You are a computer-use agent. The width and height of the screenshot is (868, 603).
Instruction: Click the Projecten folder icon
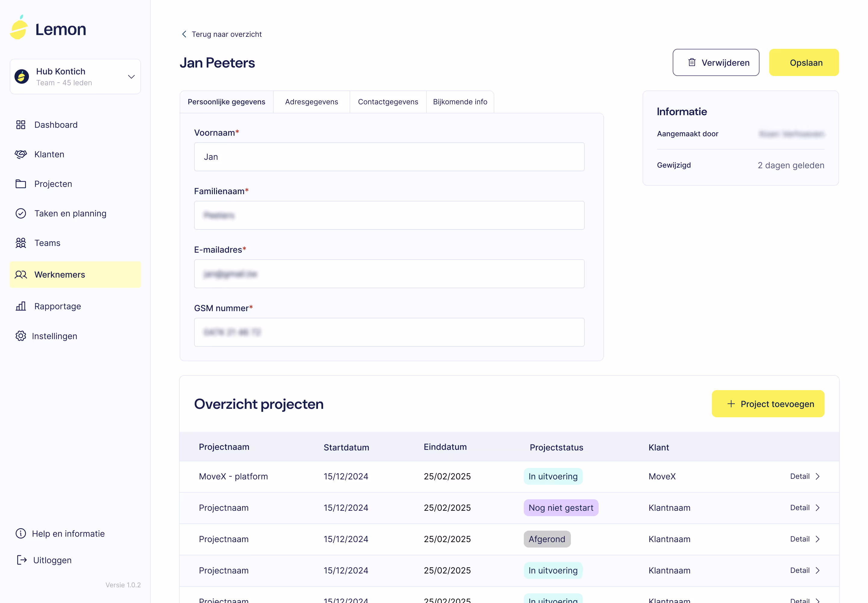pos(21,184)
